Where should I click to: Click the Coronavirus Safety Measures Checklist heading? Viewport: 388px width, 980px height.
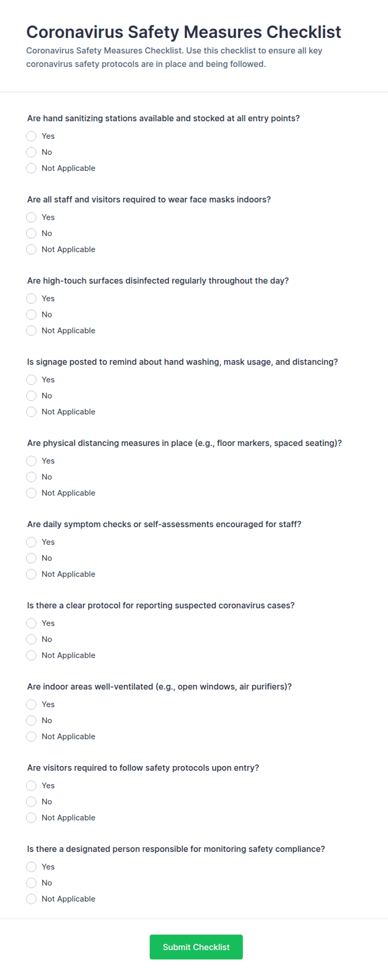tap(184, 32)
